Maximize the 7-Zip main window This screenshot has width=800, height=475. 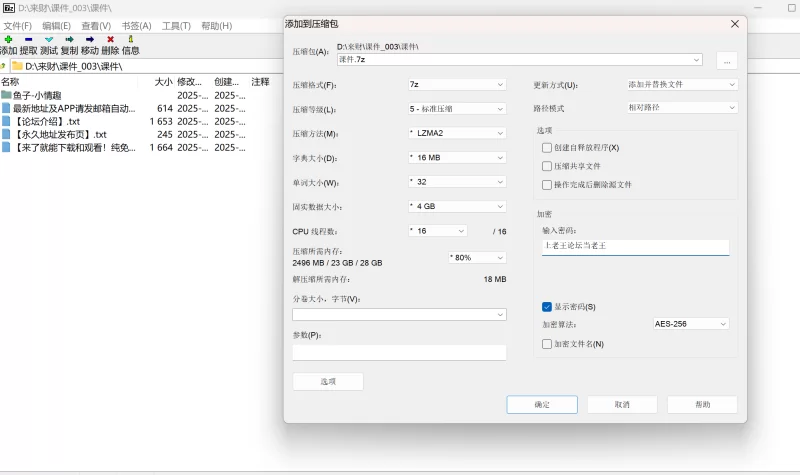pos(792,8)
